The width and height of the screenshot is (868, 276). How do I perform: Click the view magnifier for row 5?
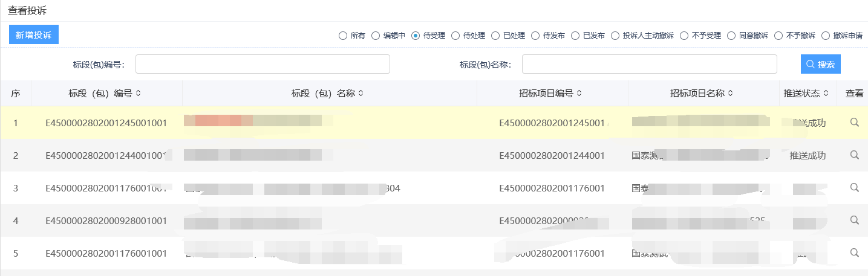854,253
